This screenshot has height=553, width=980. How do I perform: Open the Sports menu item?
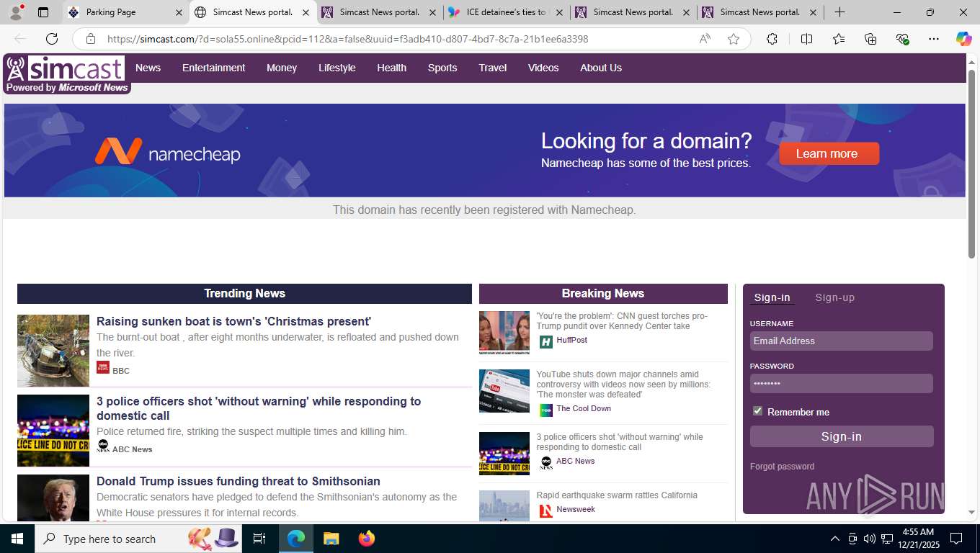point(442,68)
